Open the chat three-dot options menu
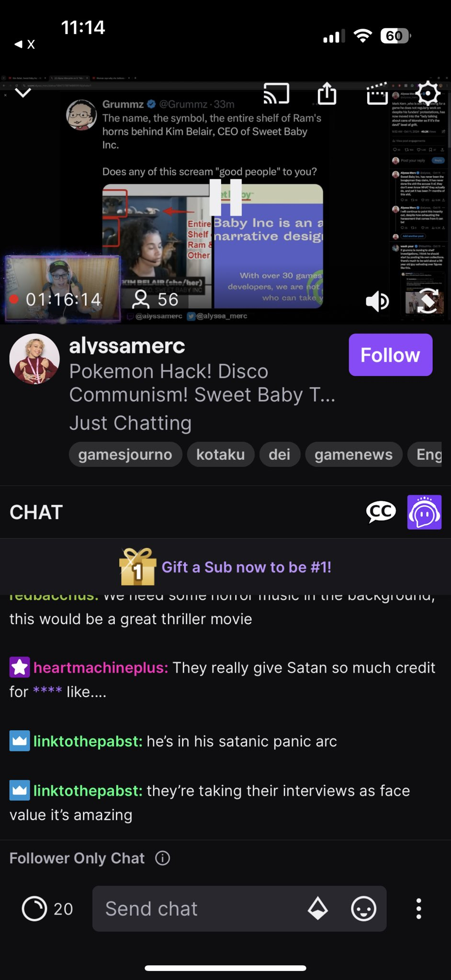This screenshot has height=980, width=451. pyautogui.click(x=418, y=908)
